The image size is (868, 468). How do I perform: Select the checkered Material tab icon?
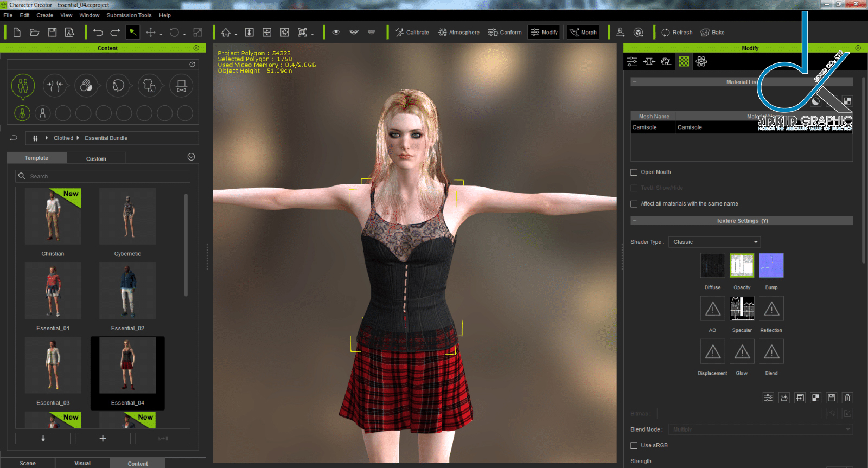pos(684,62)
